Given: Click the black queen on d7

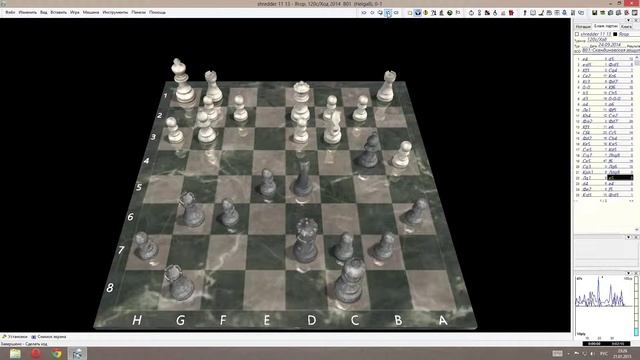Looking at the screenshot, I should click(x=306, y=241).
